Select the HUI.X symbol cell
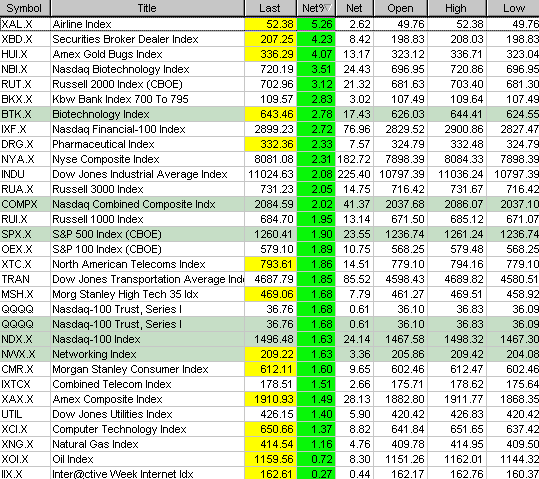This screenshot has height=479, width=539. click(x=25, y=54)
